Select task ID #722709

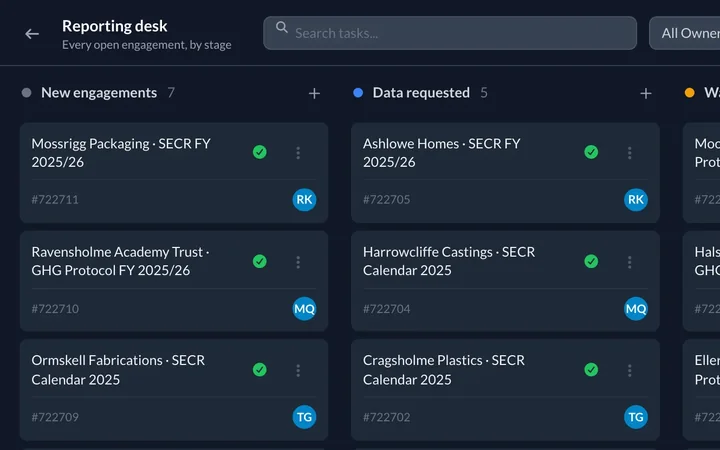[55, 417]
